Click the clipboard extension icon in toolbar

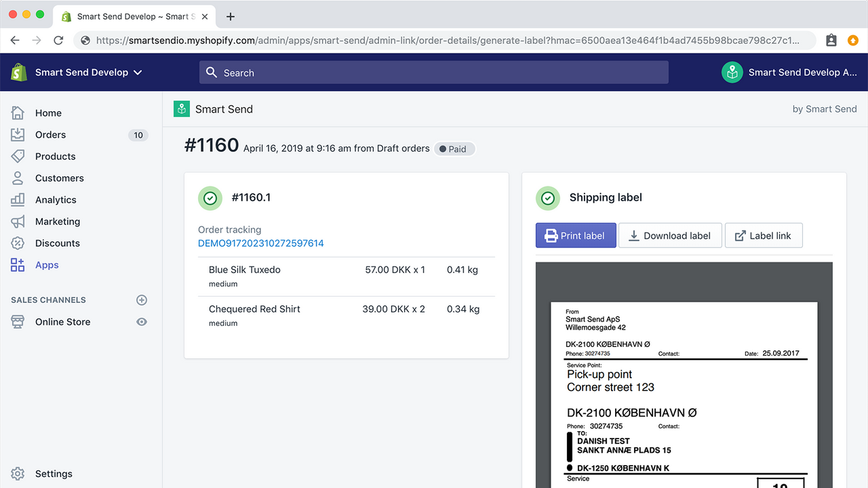point(831,41)
